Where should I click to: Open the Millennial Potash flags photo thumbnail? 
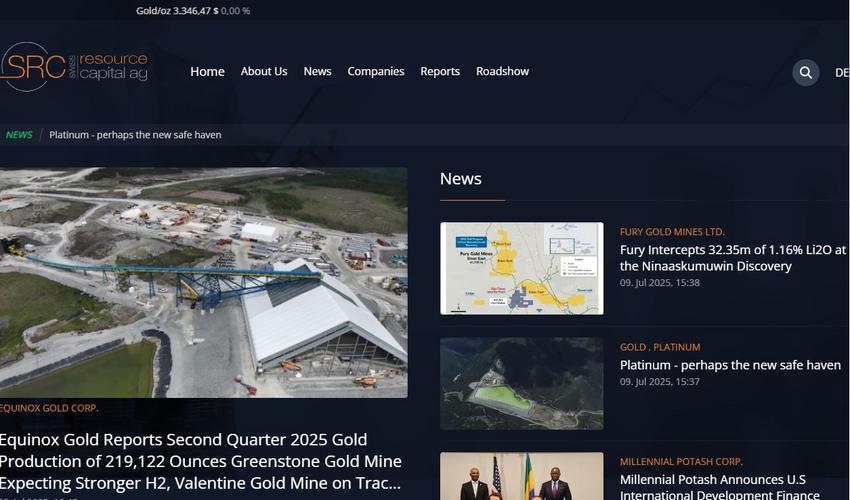[x=521, y=476]
